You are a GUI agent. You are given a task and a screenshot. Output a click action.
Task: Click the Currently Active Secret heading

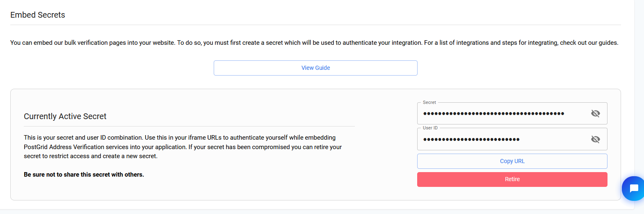(x=65, y=116)
